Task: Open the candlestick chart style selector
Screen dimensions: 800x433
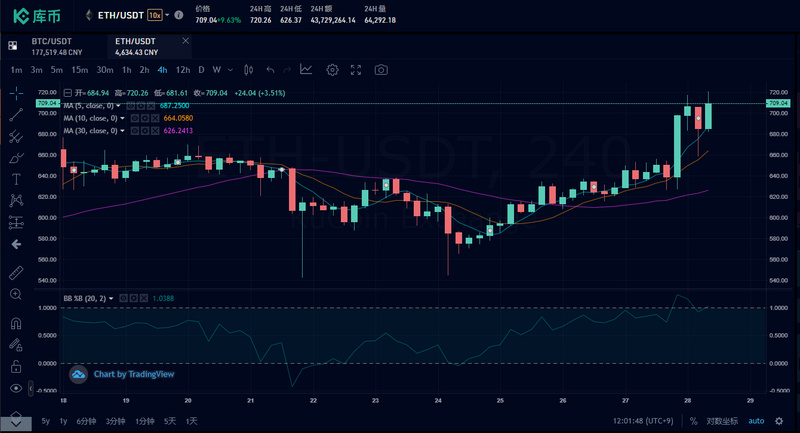Action: (248, 70)
